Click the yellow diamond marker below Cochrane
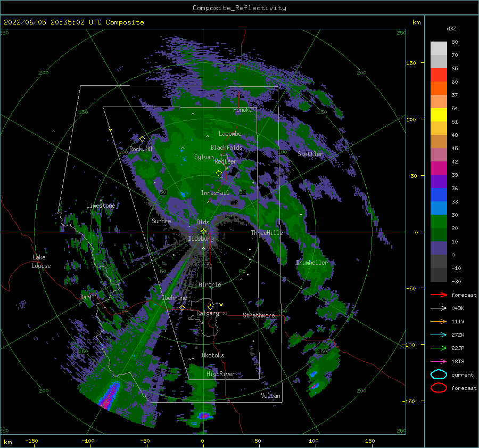 (x=183, y=307)
